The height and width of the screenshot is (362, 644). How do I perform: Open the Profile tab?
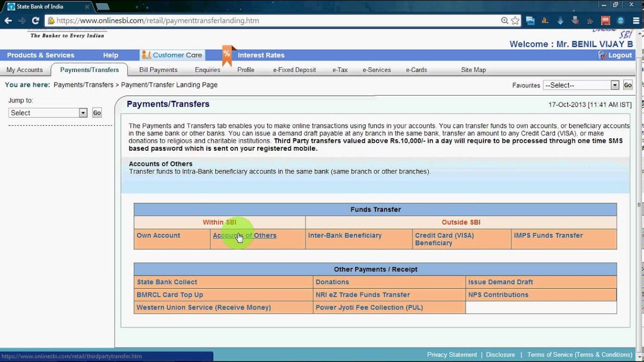pyautogui.click(x=246, y=70)
